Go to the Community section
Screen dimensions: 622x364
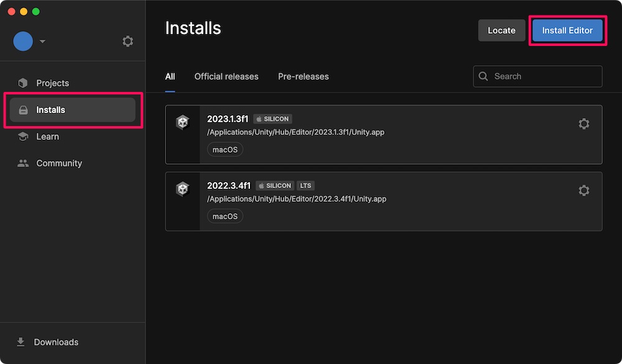point(73,163)
